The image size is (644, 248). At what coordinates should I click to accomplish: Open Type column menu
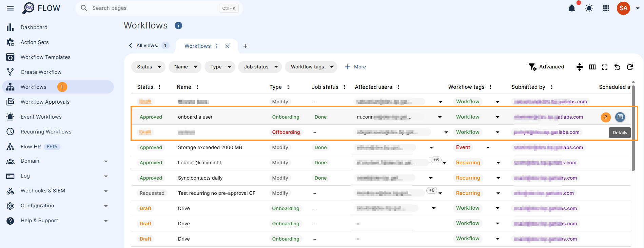pyautogui.click(x=288, y=87)
